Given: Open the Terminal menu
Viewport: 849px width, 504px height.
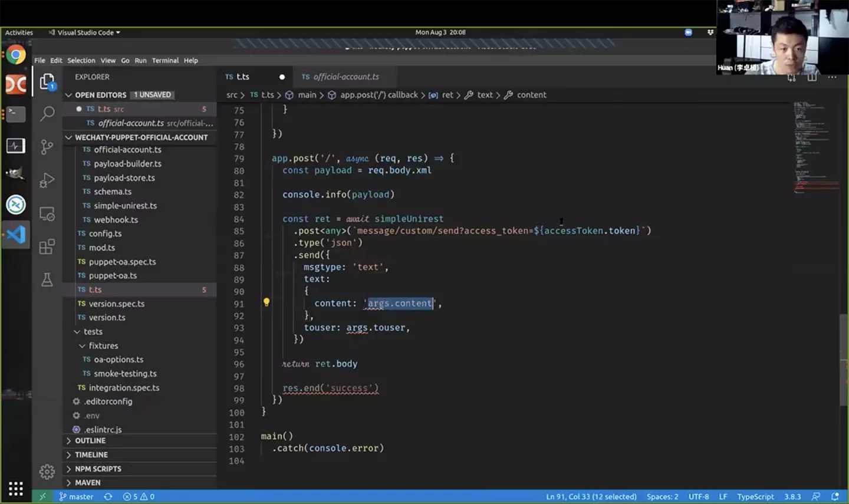Looking at the screenshot, I should (165, 60).
